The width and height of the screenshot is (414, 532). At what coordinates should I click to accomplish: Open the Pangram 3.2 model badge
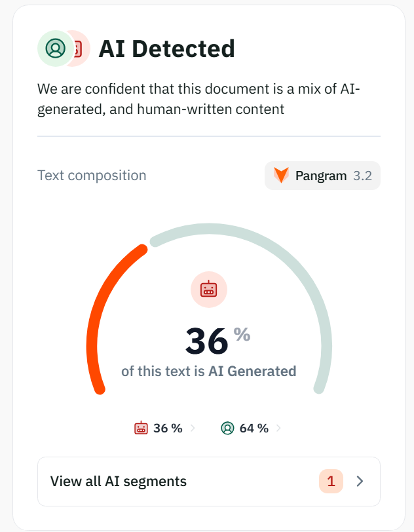[x=322, y=176]
